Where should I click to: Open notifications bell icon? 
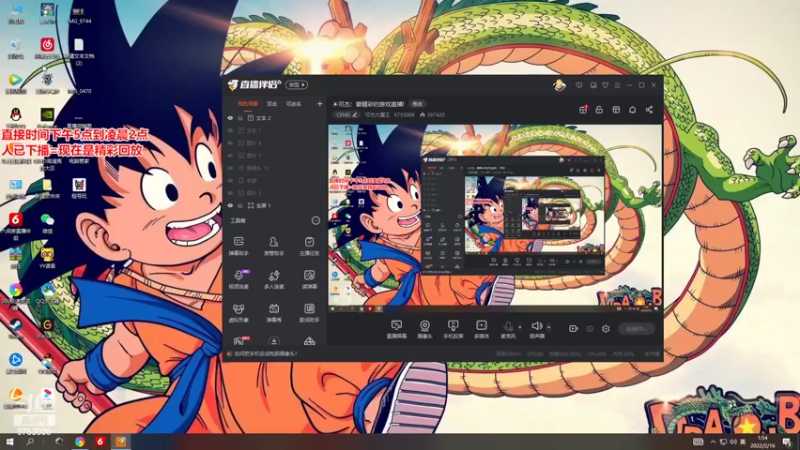[x=632, y=110]
